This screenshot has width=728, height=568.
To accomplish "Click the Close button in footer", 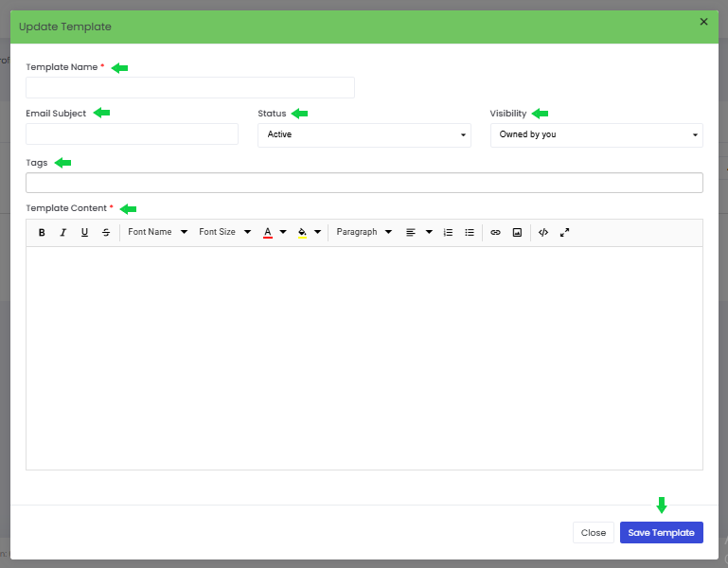I will click(x=594, y=533).
